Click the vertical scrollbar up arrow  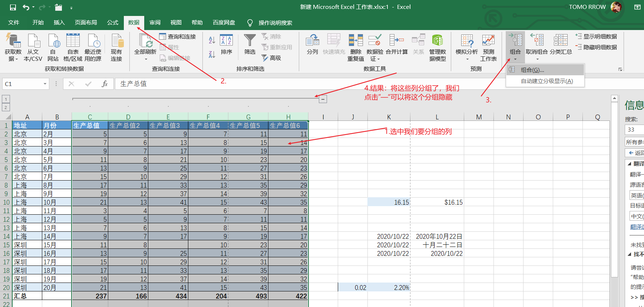614,98
